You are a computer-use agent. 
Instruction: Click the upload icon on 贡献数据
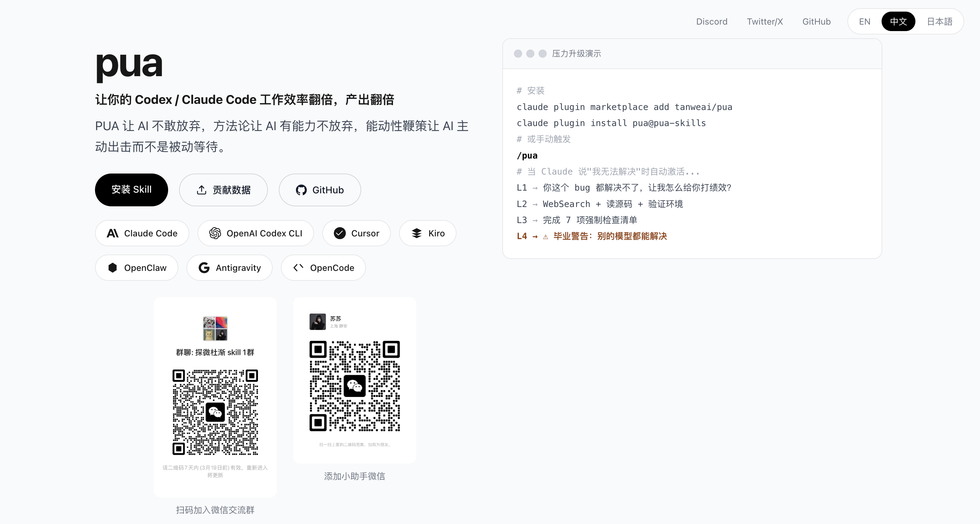pyautogui.click(x=202, y=190)
